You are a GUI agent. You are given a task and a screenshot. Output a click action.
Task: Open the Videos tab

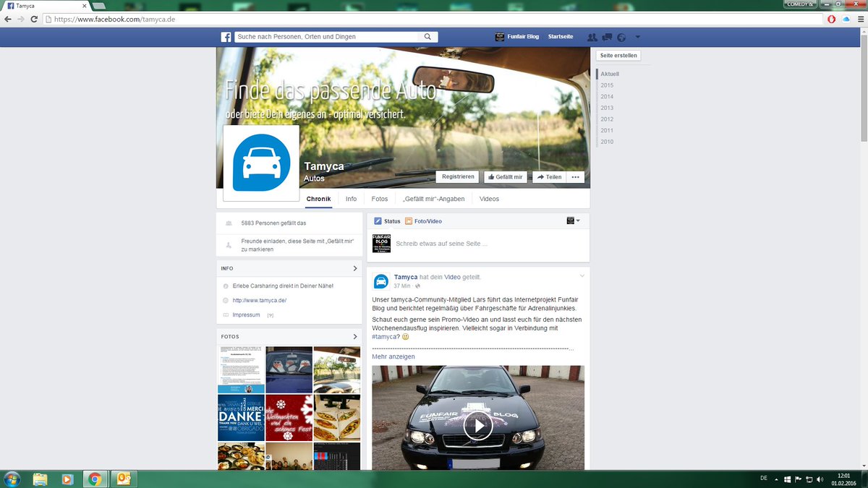[x=489, y=199]
